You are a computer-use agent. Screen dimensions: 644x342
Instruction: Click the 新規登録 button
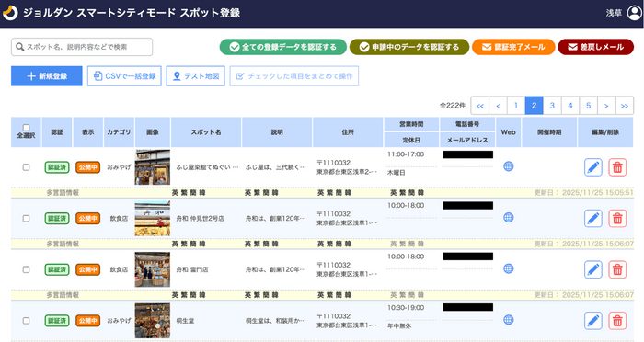46,76
